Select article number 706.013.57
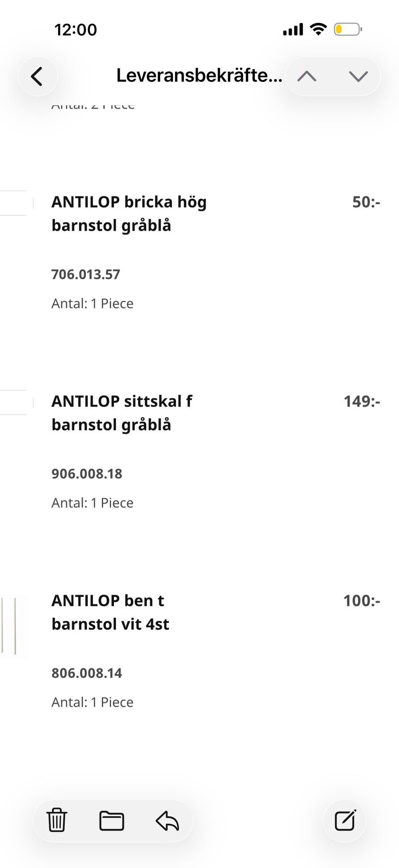This screenshot has width=399, height=868. click(86, 274)
